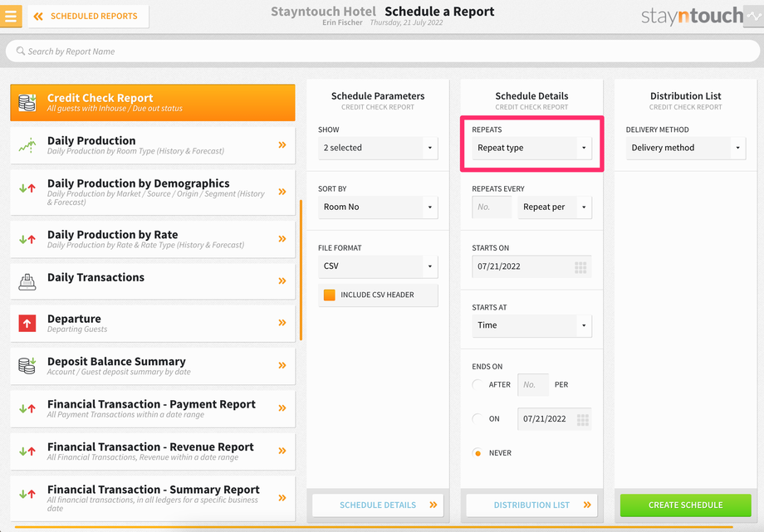The image size is (764, 532).
Task: Expand Revenue Report chevron arrow
Action: point(282,451)
